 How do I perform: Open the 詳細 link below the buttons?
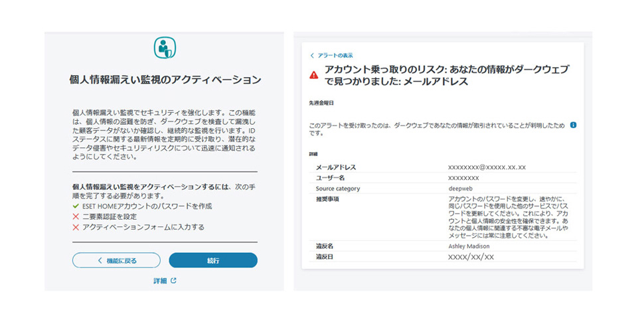click(x=160, y=281)
